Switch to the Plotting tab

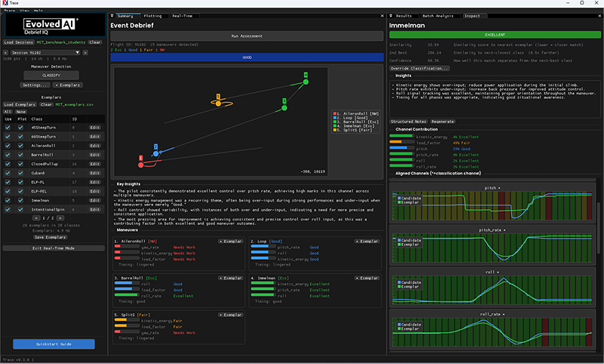click(153, 16)
